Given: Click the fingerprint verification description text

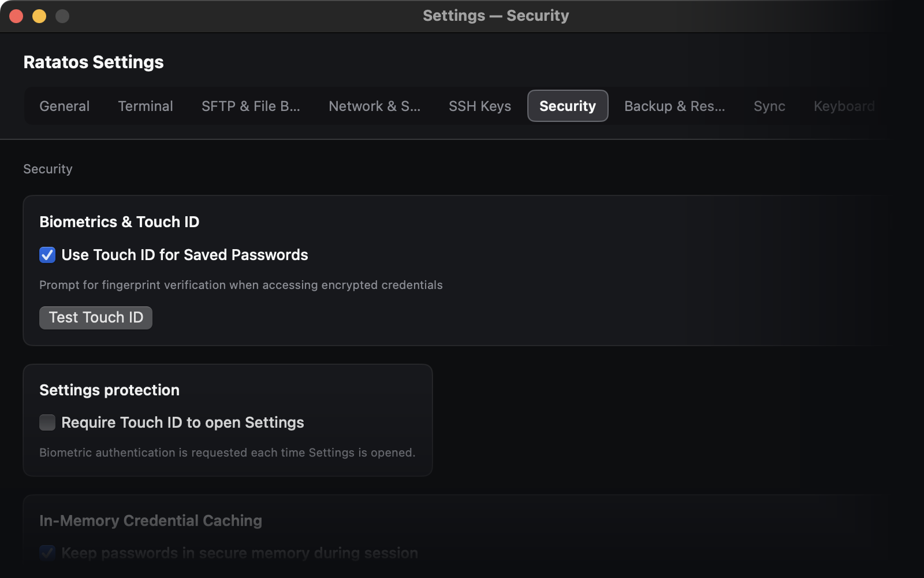Looking at the screenshot, I should (x=241, y=285).
